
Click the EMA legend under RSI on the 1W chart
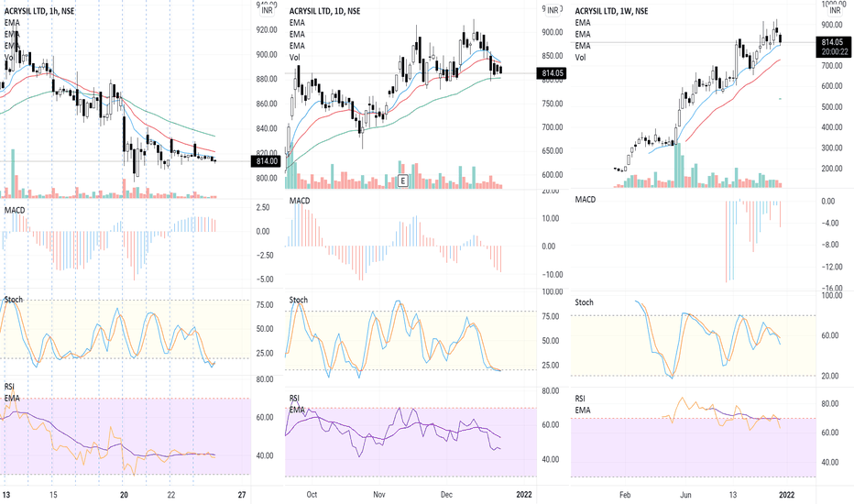(583, 410)
